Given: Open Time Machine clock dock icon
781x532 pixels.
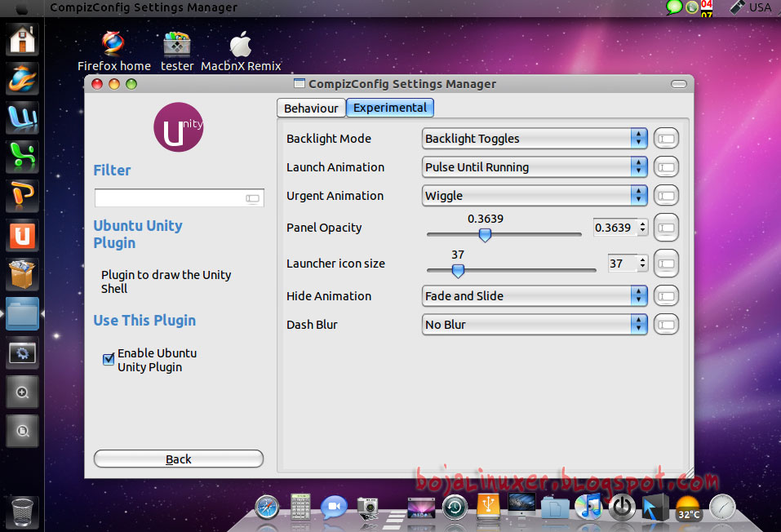Looking at the screenshot, I should 455,508.
